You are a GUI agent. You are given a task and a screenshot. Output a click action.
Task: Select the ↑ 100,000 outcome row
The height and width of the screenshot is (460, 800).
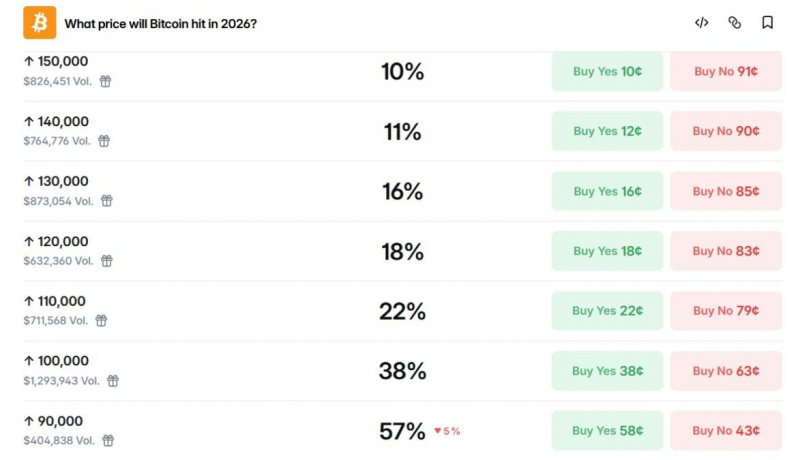pos(402,371)
